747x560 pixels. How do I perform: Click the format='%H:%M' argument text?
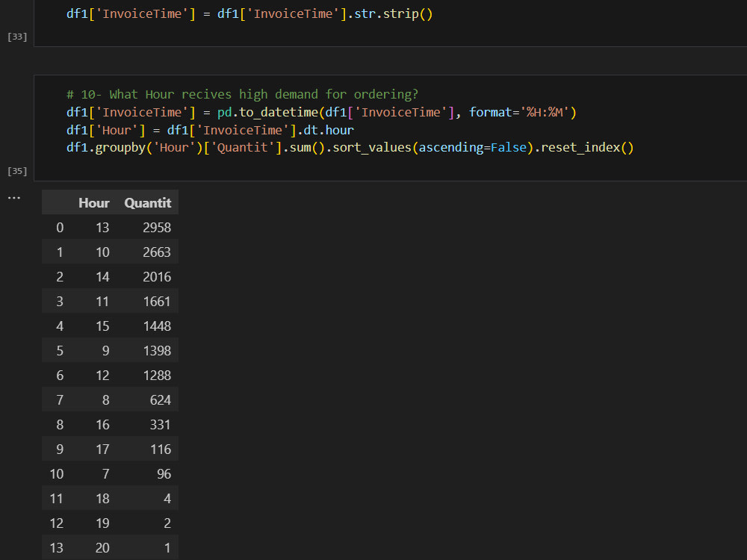pos(519,113)
